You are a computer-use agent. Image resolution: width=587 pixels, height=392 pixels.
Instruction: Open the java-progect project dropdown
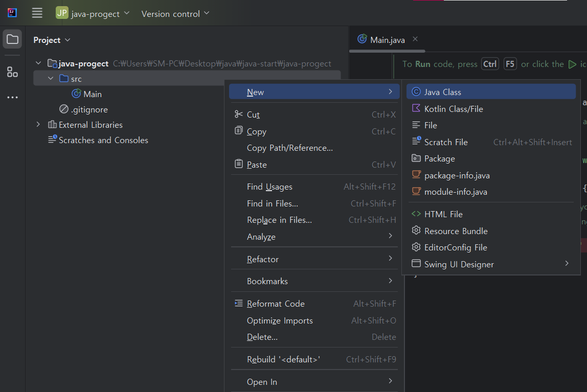click(93, 13)
